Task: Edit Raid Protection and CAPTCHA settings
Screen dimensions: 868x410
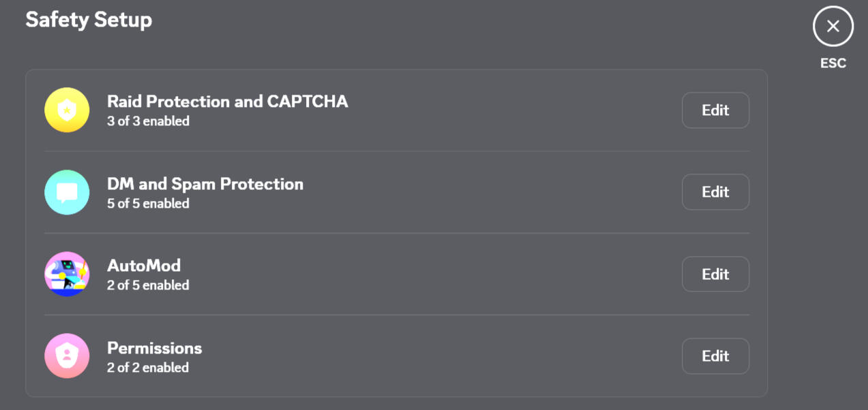Action: click(715, 110)
